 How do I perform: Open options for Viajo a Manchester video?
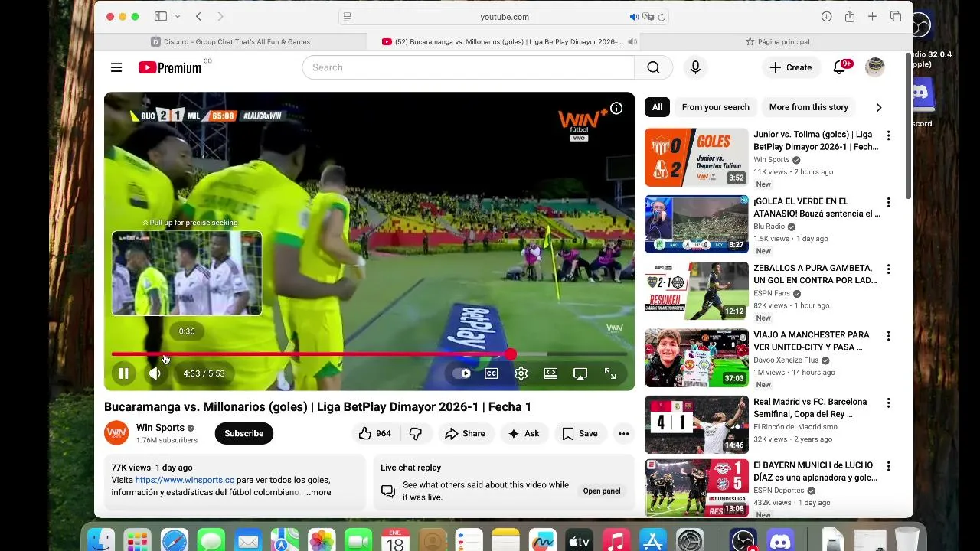click(x=888, y=336)
